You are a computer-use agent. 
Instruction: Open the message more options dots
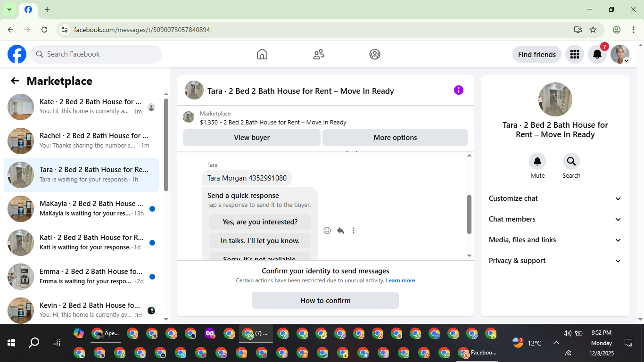pyautogui.click(x=354, y=230)
